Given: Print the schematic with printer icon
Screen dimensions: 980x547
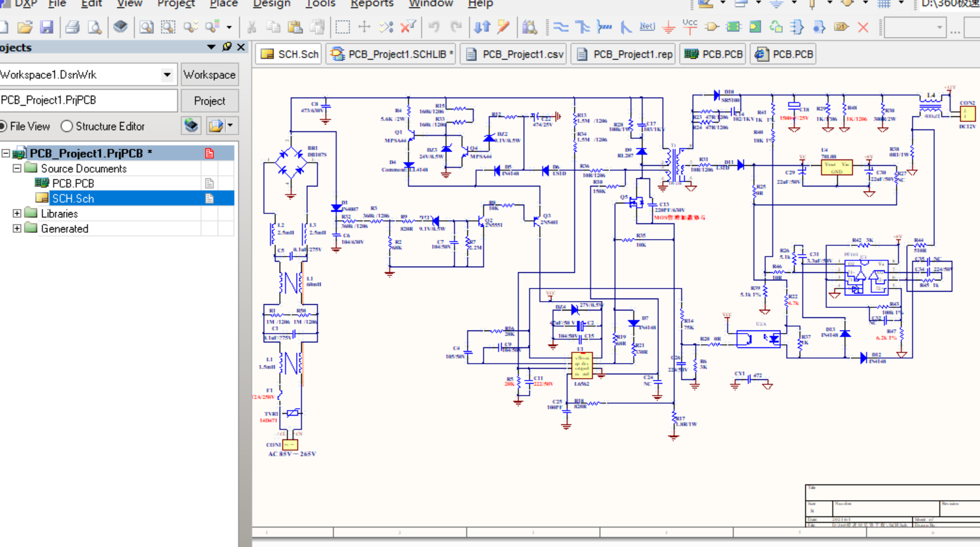Looking at the screenshot, I should click(x=73, y=27).
